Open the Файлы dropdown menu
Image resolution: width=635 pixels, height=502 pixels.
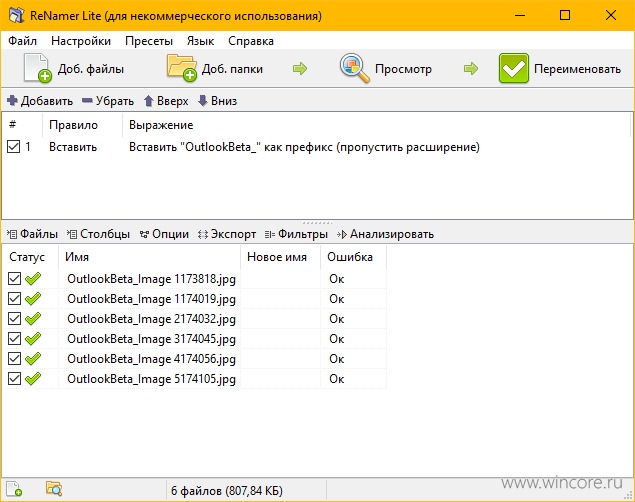[32, 234]
